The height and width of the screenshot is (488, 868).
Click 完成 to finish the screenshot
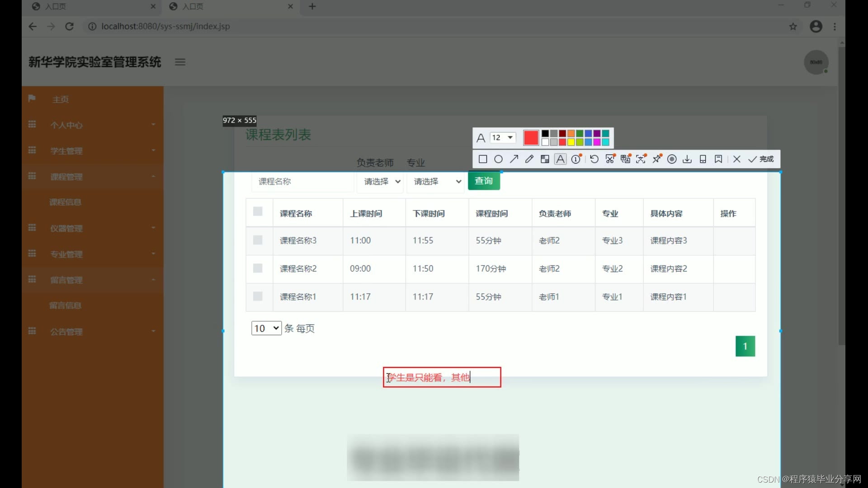[761, 159]
